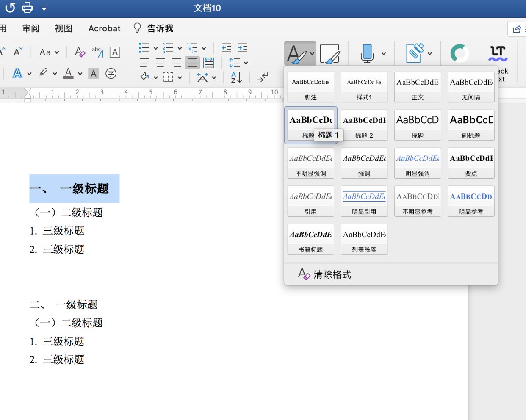Image resolution: width=526 pixels, height=420 pixels.
Task: Click the Asian layout text width icon
Action: tap(202, 77)
